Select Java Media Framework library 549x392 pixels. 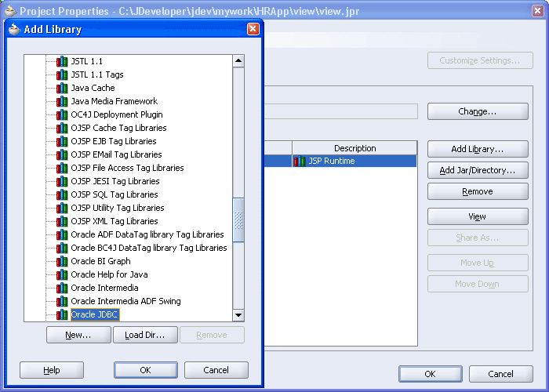click(115, 101)
